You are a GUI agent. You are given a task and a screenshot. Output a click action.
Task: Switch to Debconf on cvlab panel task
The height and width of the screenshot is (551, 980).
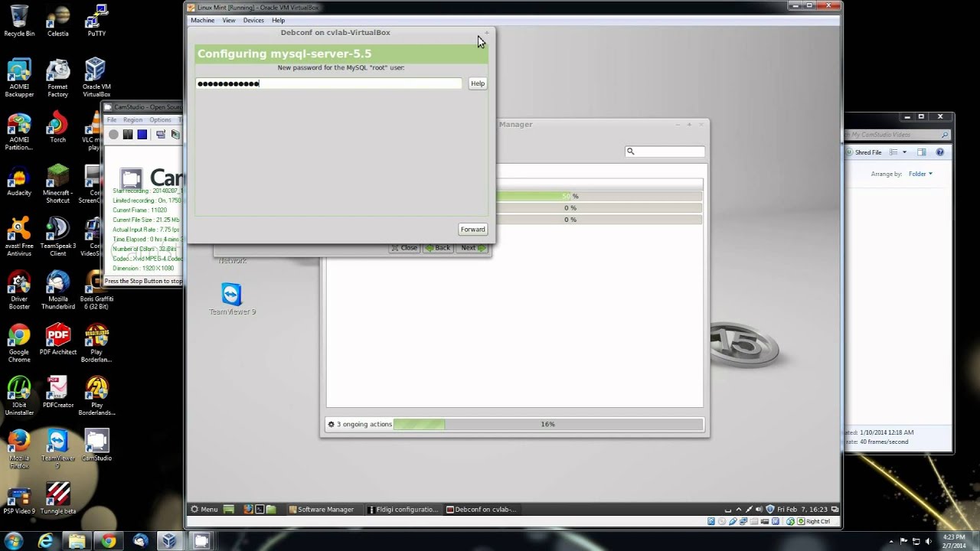pos(482,509)
